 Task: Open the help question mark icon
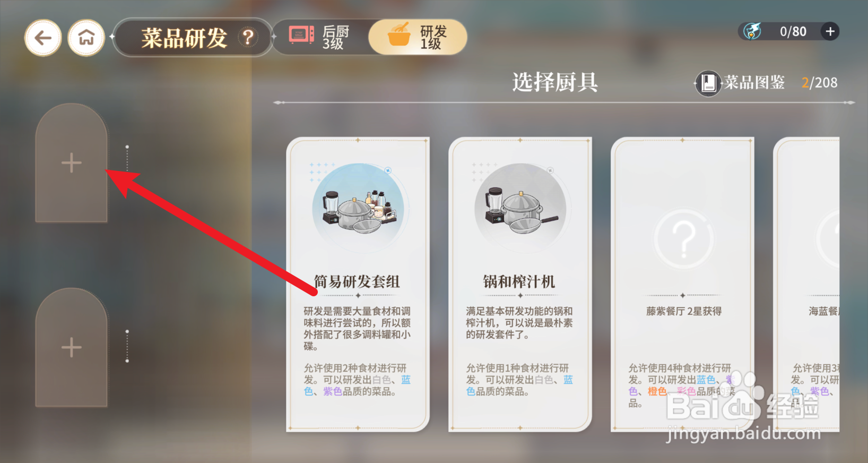[x=248, y=38]
